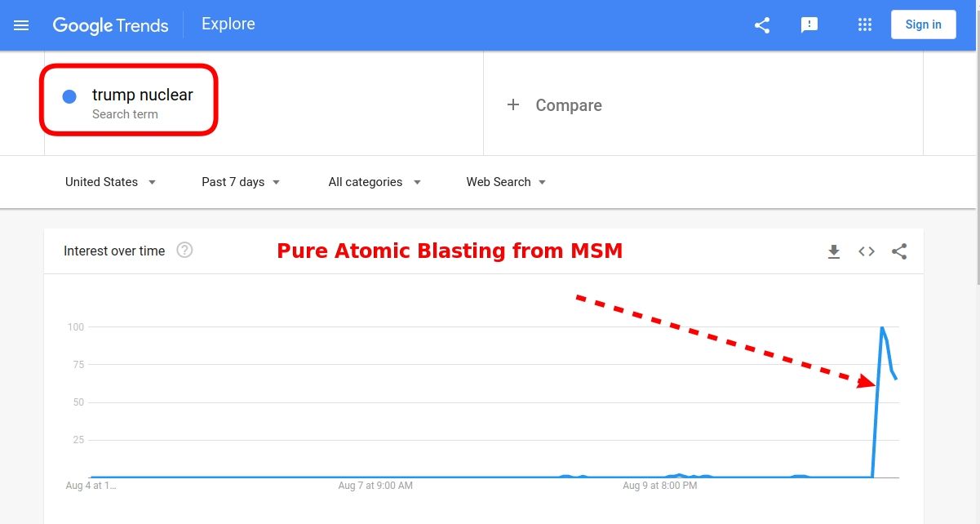Click the Sign in button
Screen dimensions: 980x524
[x=924, y=24]
